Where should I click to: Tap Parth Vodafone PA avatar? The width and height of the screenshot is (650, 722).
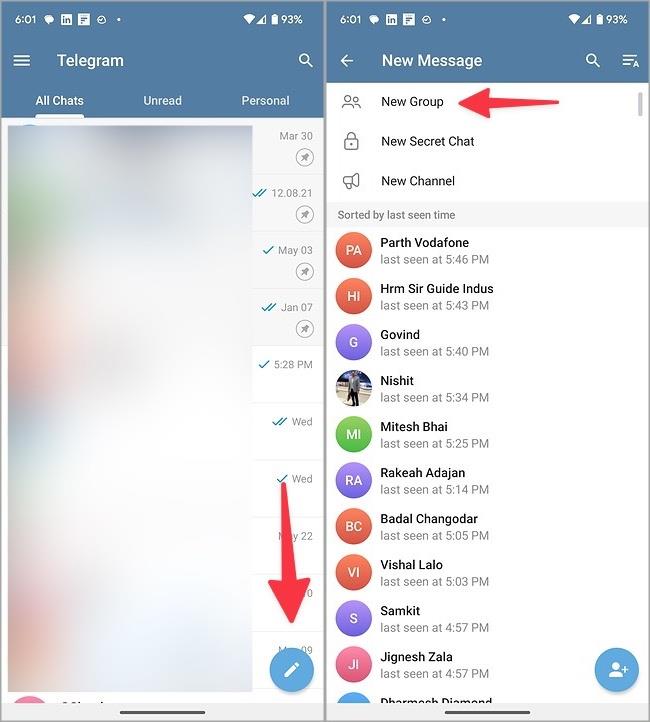pos(354,250)
